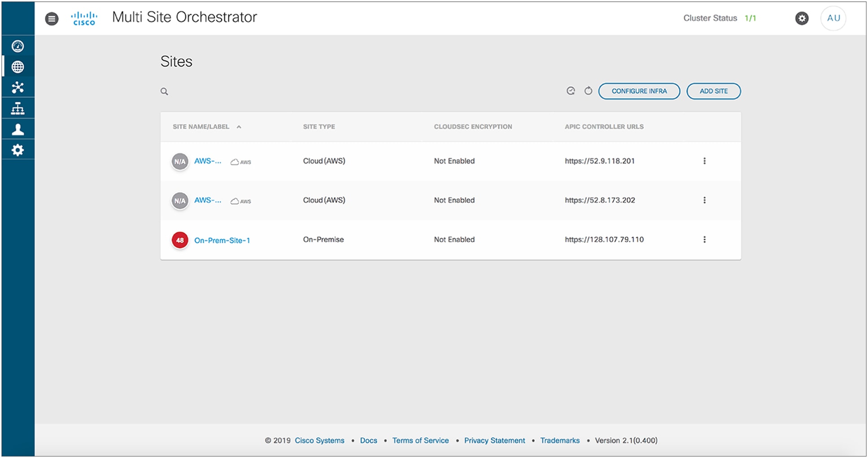
Task: Click the N/A badge of 52.9.118.201 site
Action: click(x=180, y=162)
